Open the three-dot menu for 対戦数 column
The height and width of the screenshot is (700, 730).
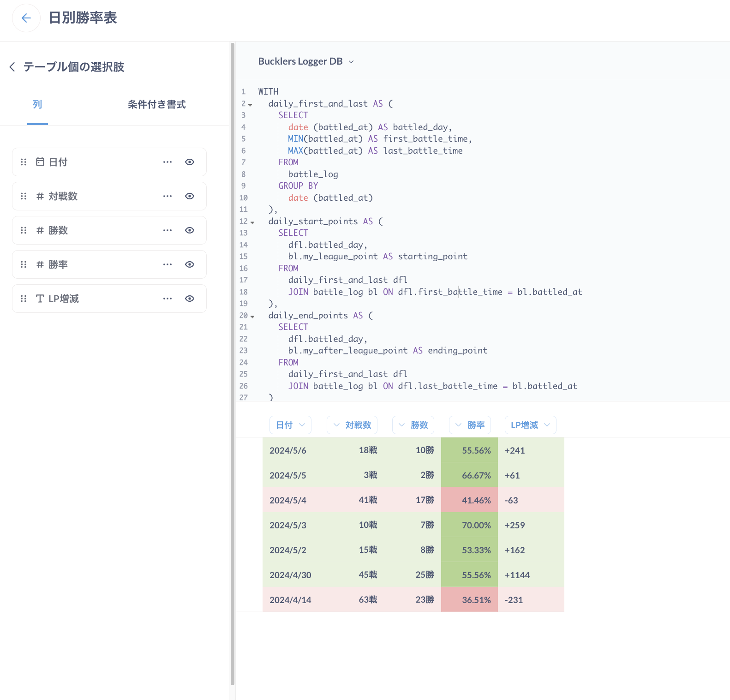click(168, 196)
